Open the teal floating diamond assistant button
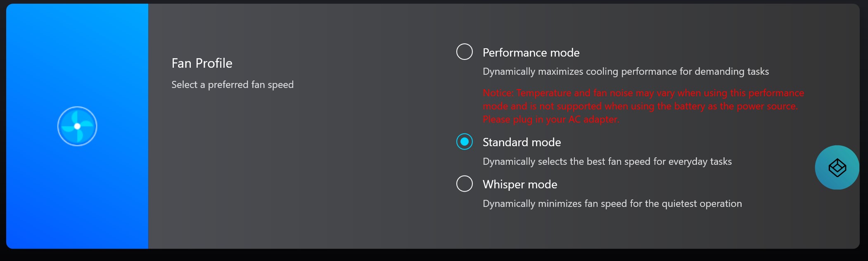 [837, 168]
